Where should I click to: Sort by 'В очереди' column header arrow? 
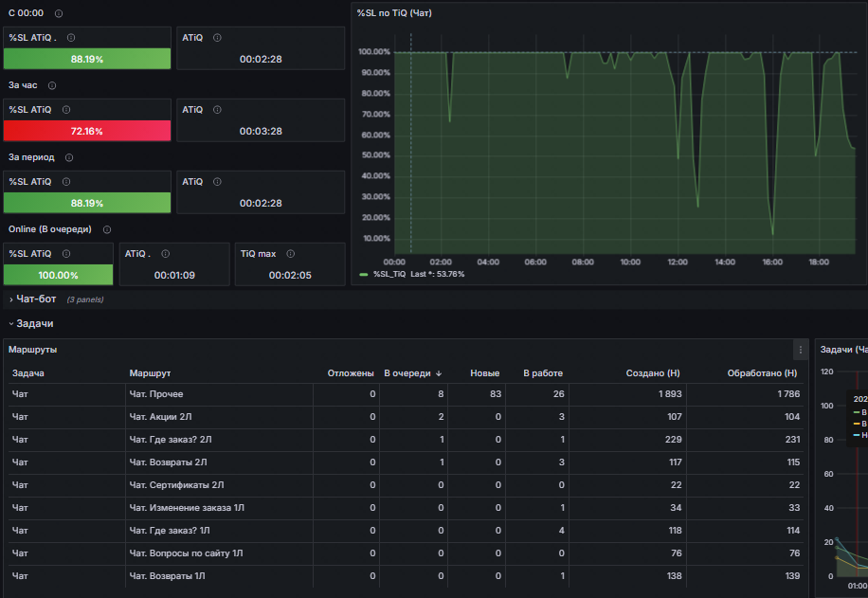(439, 373)
